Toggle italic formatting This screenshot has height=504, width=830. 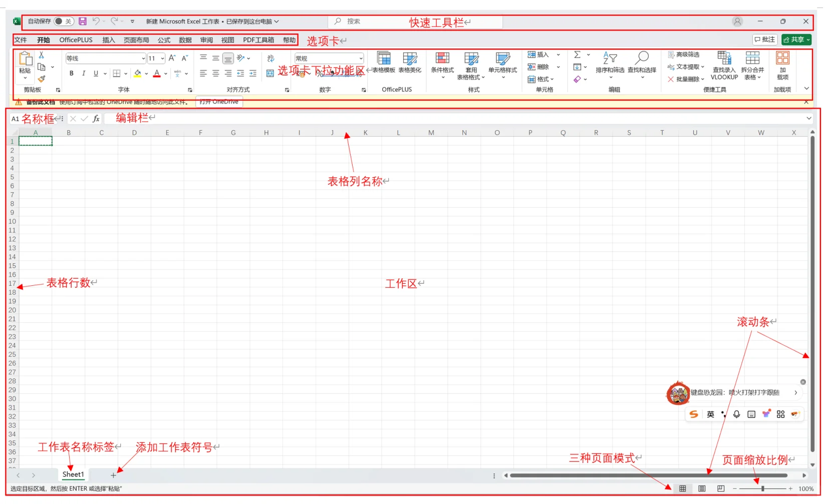84,74
